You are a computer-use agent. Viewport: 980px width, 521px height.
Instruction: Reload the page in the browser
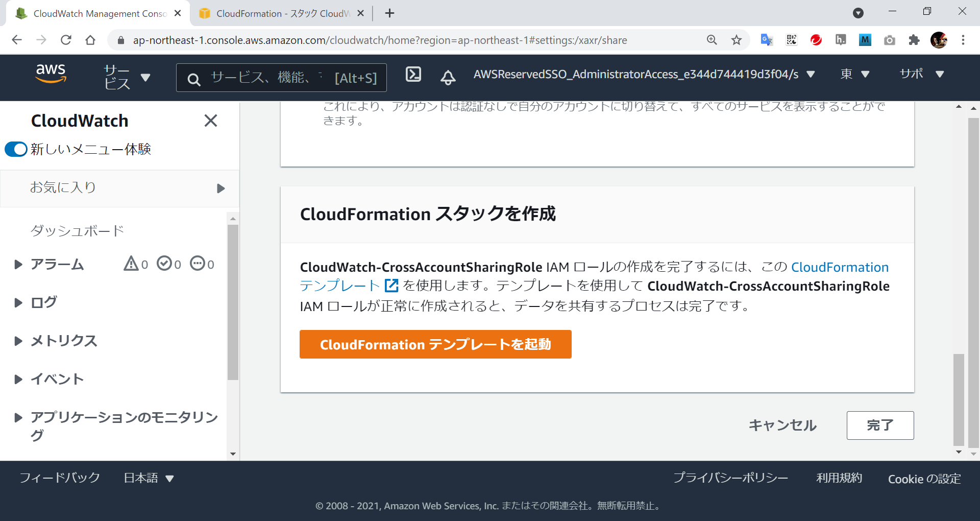(x=66, y=40)
